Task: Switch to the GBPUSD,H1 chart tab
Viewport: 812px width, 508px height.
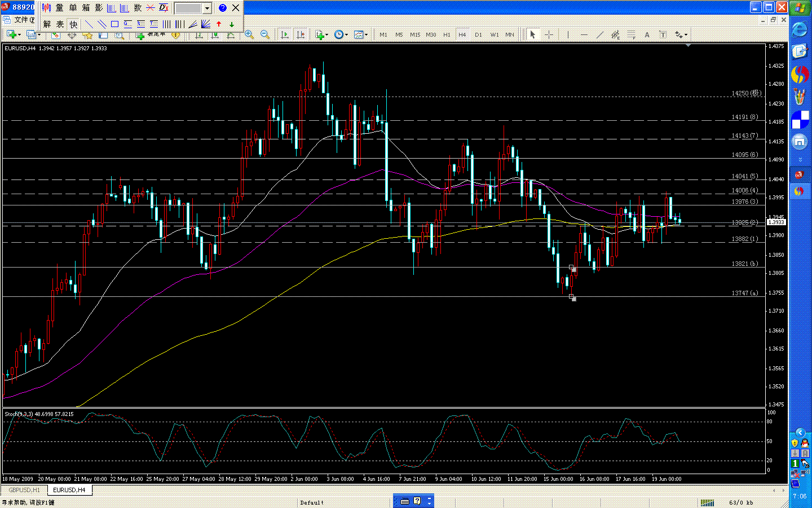Action: click(24, 490)
